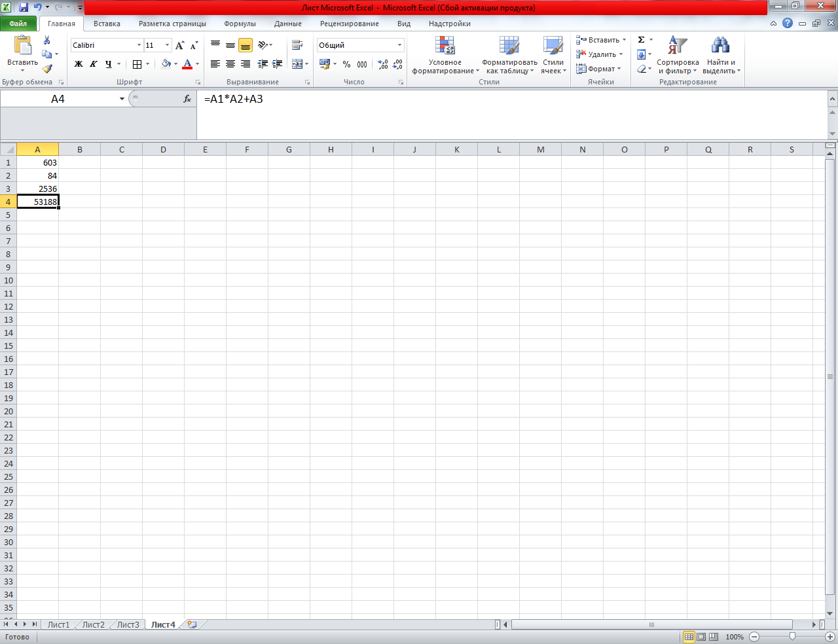838x644 pixels.
Task: Click the AutoSum sigma icon
Action: pyautogui.click(x=642, y=40)
